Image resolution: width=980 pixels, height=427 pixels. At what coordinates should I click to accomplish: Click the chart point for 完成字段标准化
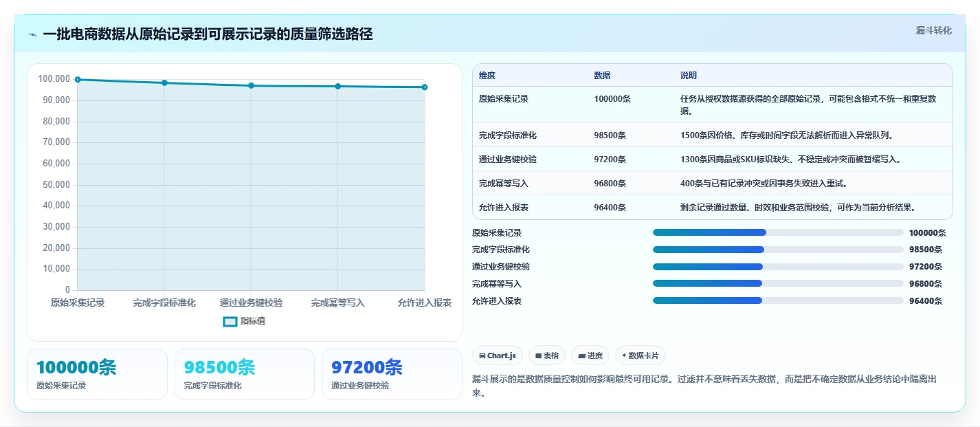pyautogui.click(x=164, y=83)
